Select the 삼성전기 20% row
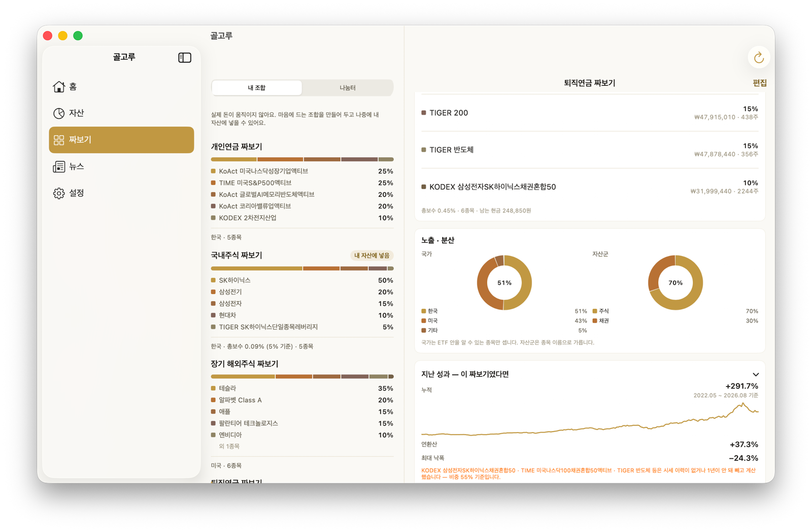The height and width of the screenshot is (532, 812). pos(302,292)
